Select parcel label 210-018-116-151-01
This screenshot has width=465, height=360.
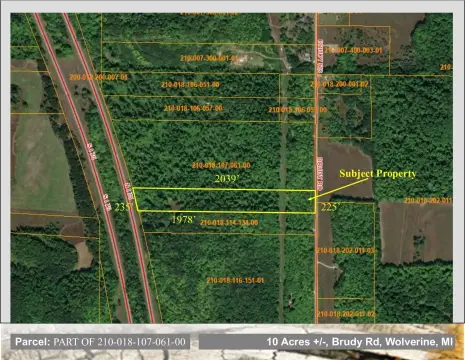coord(235,280)
